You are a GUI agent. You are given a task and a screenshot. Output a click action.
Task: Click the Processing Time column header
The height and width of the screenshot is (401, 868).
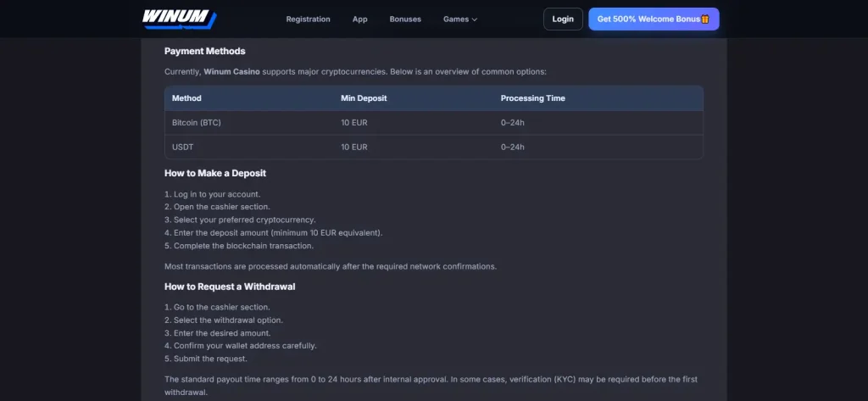pyautogui.click(x=532, y=98)
